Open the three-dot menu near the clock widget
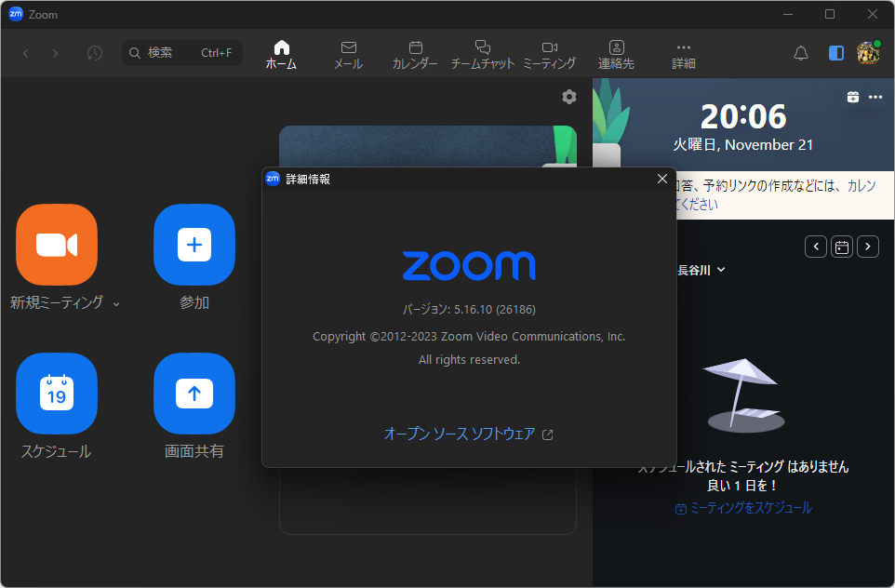 [x=875, y=97]
